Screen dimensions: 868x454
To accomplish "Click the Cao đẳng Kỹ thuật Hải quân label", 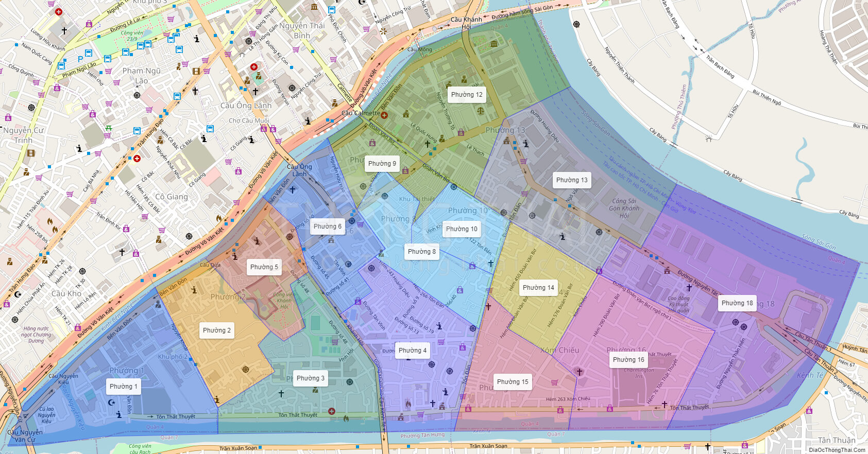I will (678, 304).
